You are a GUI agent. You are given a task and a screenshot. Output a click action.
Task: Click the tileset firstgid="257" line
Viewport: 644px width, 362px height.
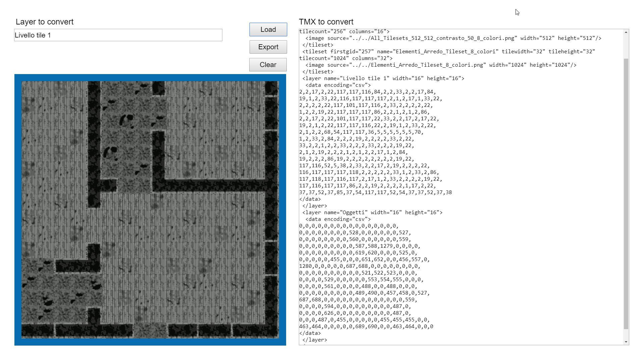tap(448, 52)
